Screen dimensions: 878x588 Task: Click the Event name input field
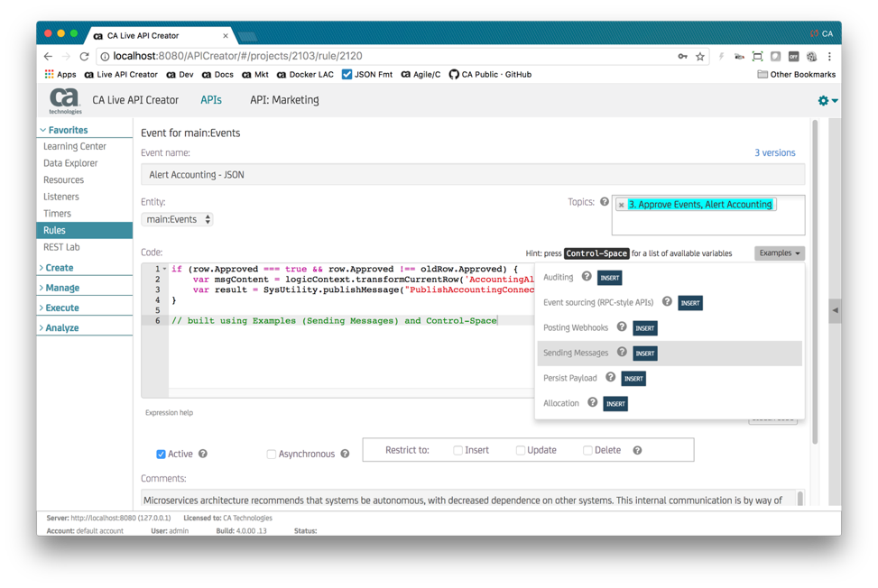[x=473, y=175]
